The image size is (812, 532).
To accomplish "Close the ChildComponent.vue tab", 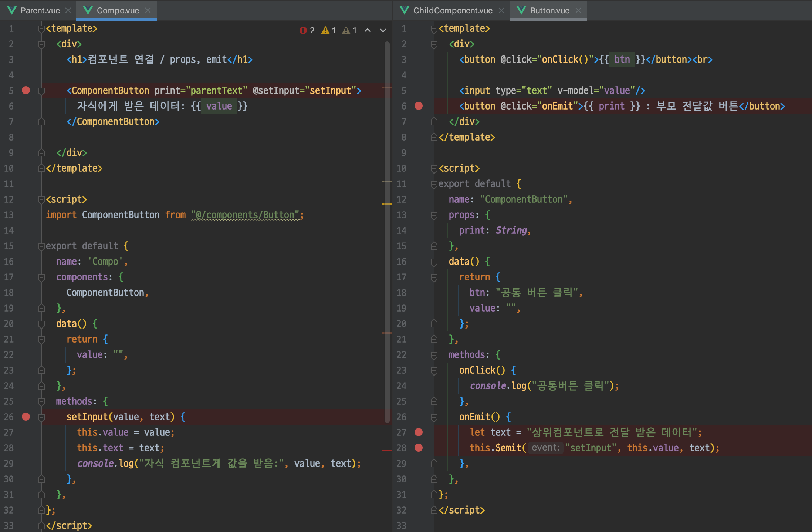I will pyautogui.click(x=501, y=10).
